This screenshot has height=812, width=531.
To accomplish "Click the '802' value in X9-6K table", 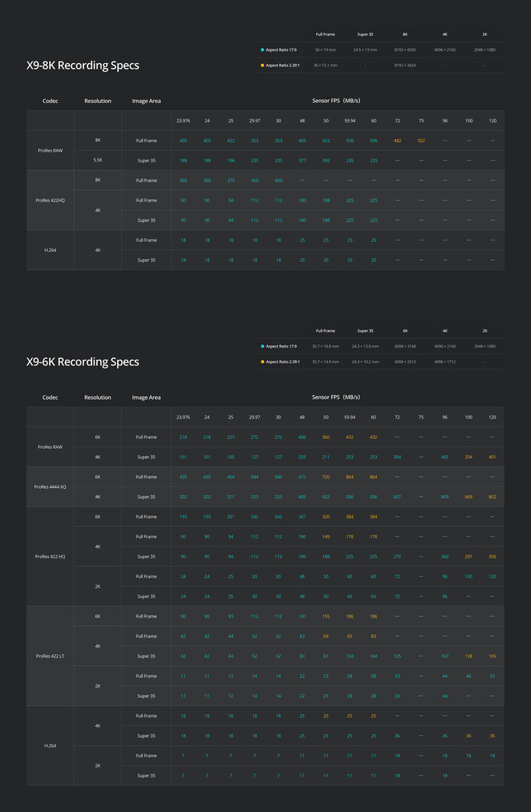I will coord(492,497).
